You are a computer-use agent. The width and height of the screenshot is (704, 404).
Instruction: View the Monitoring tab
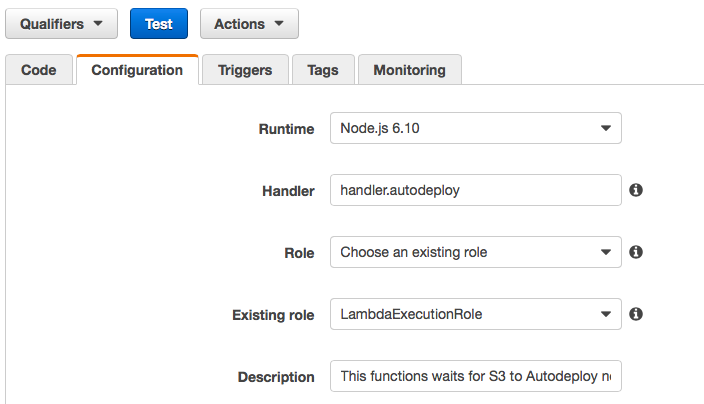409,70
